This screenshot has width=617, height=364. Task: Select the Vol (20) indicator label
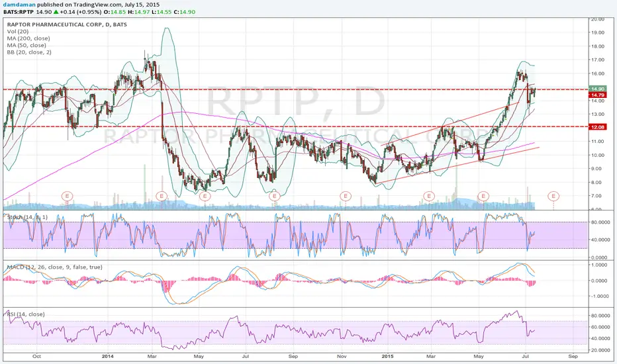17,32
